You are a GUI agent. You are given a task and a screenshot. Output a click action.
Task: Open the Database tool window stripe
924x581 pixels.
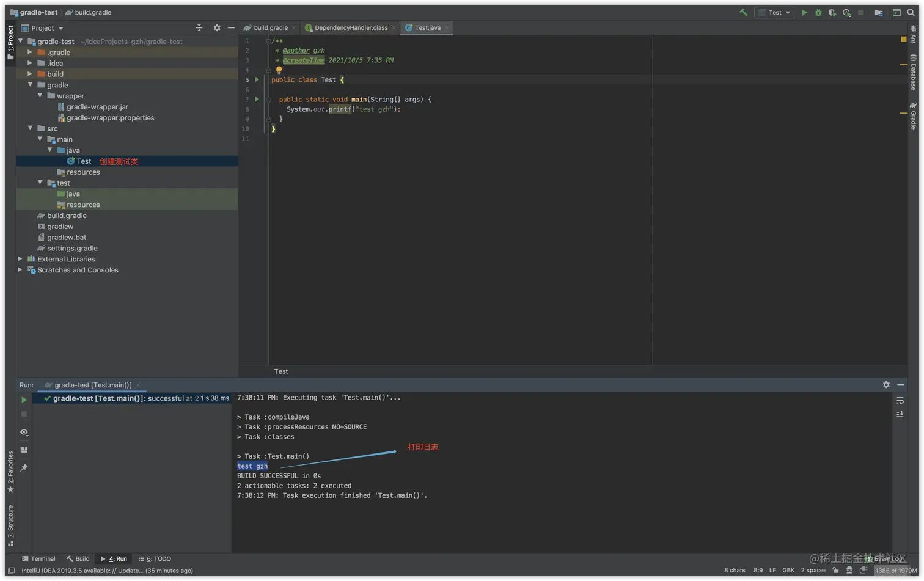(913, 72)
